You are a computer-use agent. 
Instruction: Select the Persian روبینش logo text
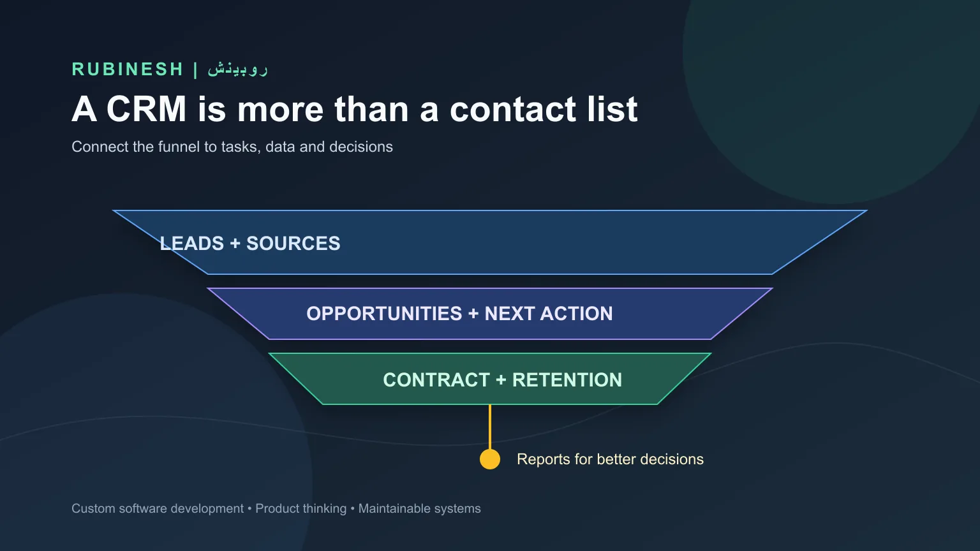click(x=237, y=69)
